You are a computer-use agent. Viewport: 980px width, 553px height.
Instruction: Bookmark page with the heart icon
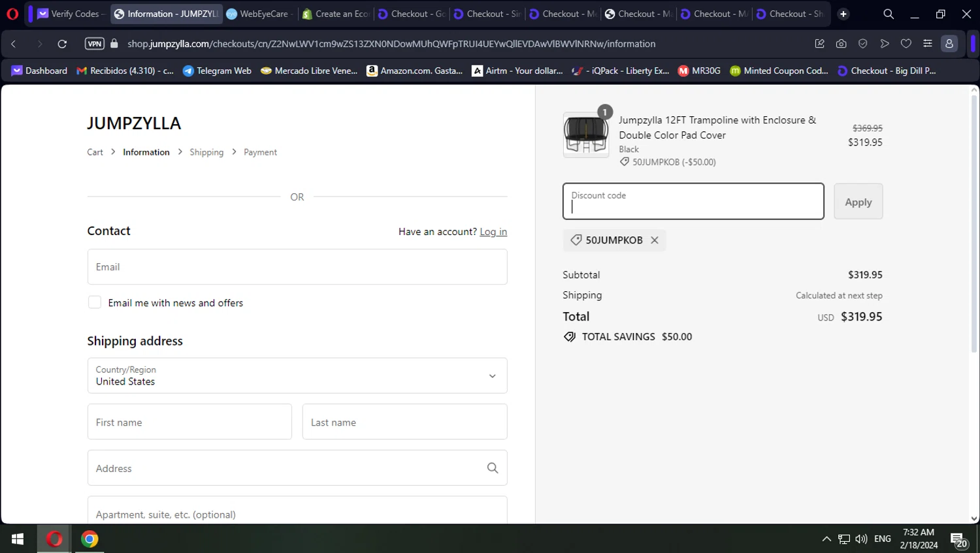(906, 44)
